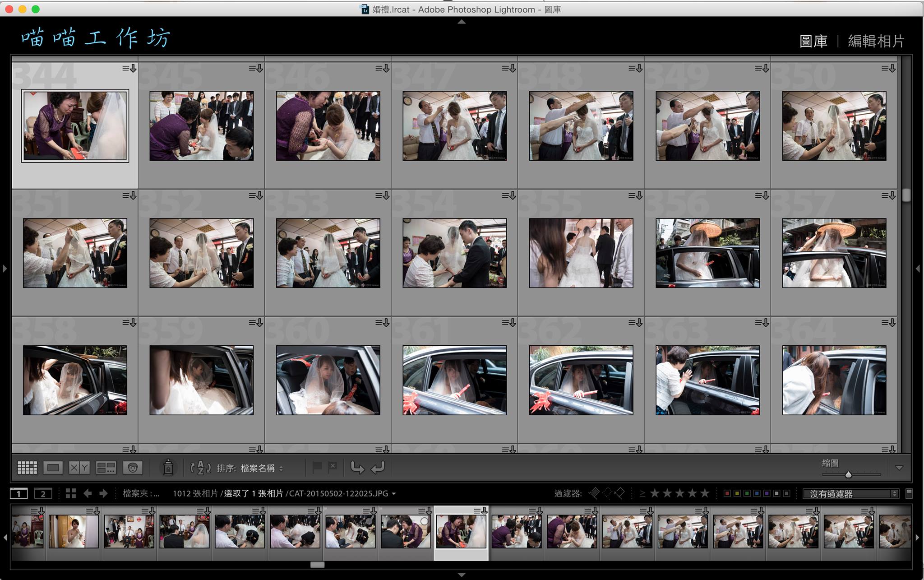Select the Painter spray can tool
924x580 pixels.
click(x=168, y=468)
